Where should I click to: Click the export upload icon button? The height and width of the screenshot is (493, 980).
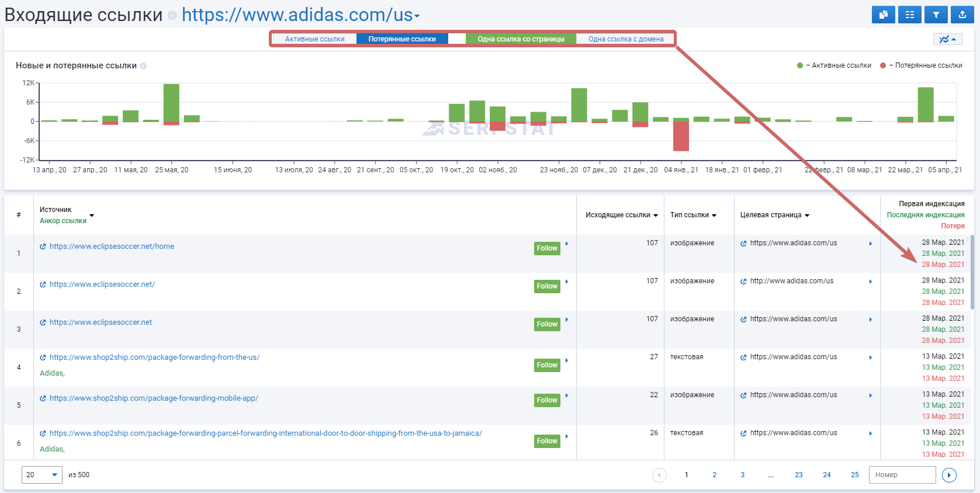tap(962, 15)
